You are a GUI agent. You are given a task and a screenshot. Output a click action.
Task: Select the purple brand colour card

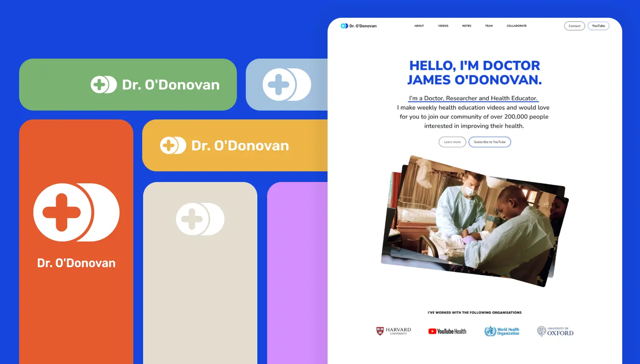(x=297, y=273)
